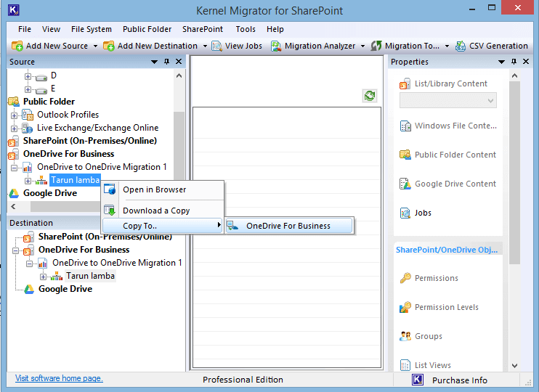Open the List/Library Content combo box
Screen dimensions: 539x392
click(x=447, y=100)
